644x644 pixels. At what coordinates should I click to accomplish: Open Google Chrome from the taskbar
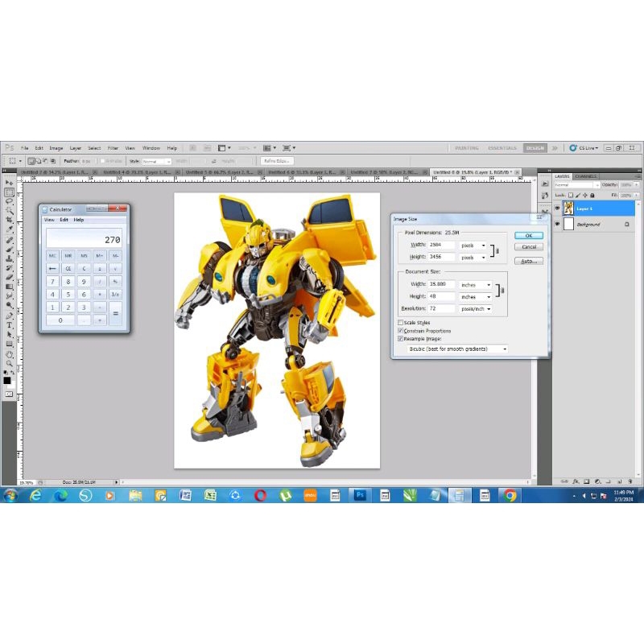click(x=510, y=495)
